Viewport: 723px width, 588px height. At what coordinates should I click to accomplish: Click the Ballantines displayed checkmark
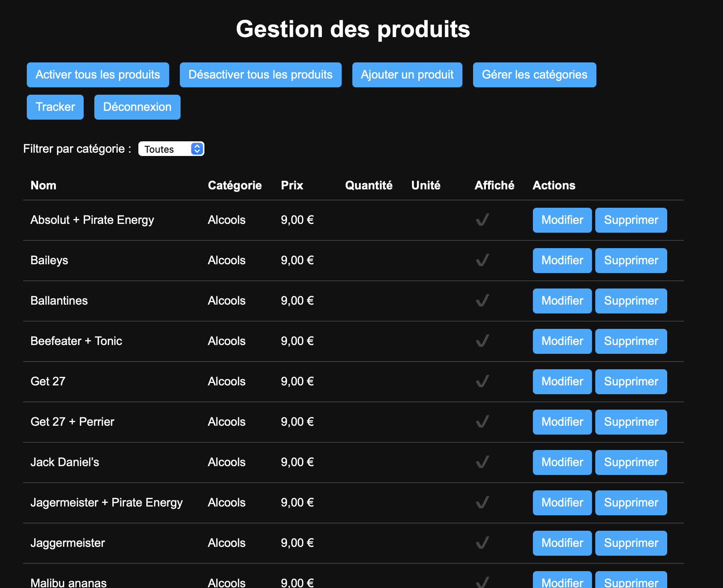tap(482, 301)
